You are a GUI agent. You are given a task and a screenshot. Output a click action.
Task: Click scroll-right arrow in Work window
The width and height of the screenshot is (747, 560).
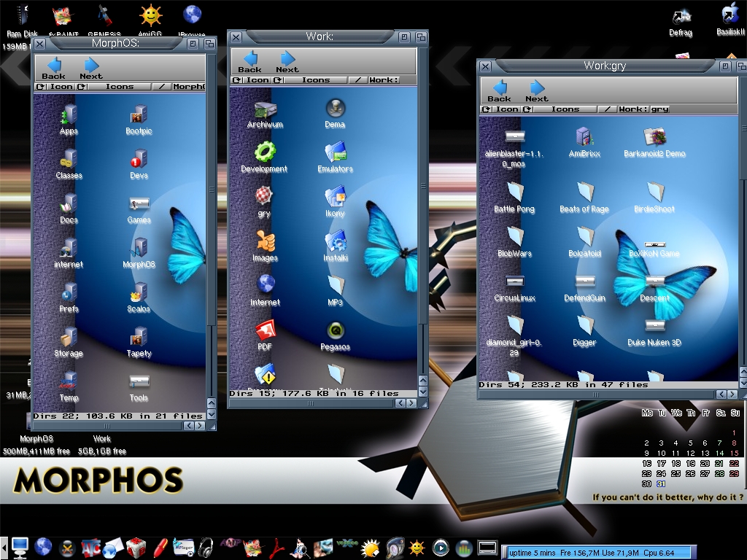pos(411,403)
